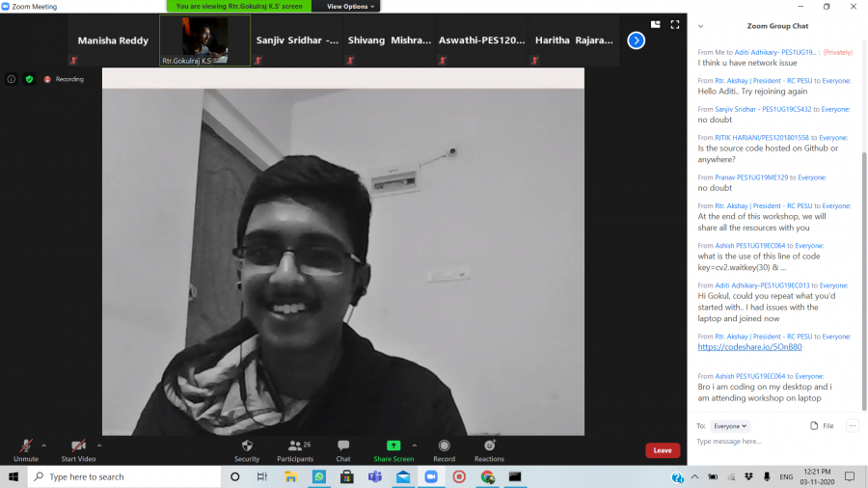Open the Security shield options

247,449
